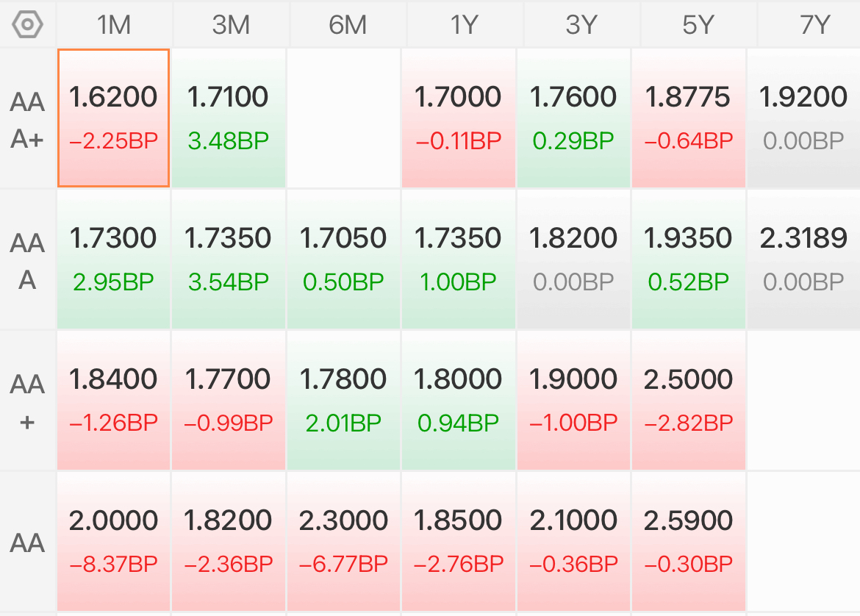Select the 6M column header
The height and width of the screenshot is (616, 860).
pos(348,25)
